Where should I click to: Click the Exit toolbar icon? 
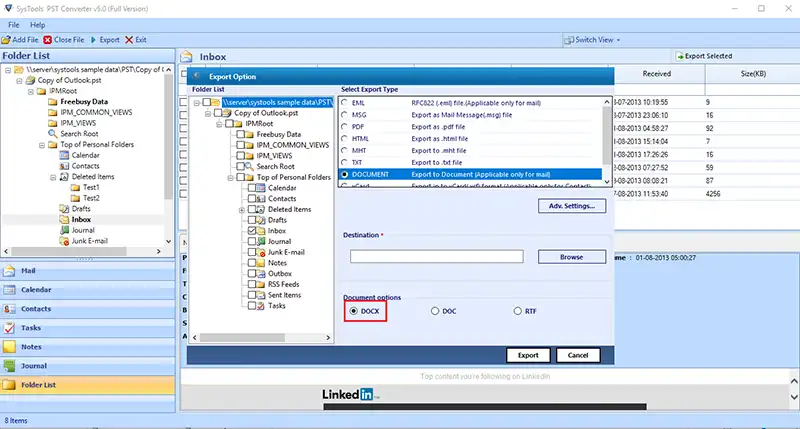tap(129, 40)
